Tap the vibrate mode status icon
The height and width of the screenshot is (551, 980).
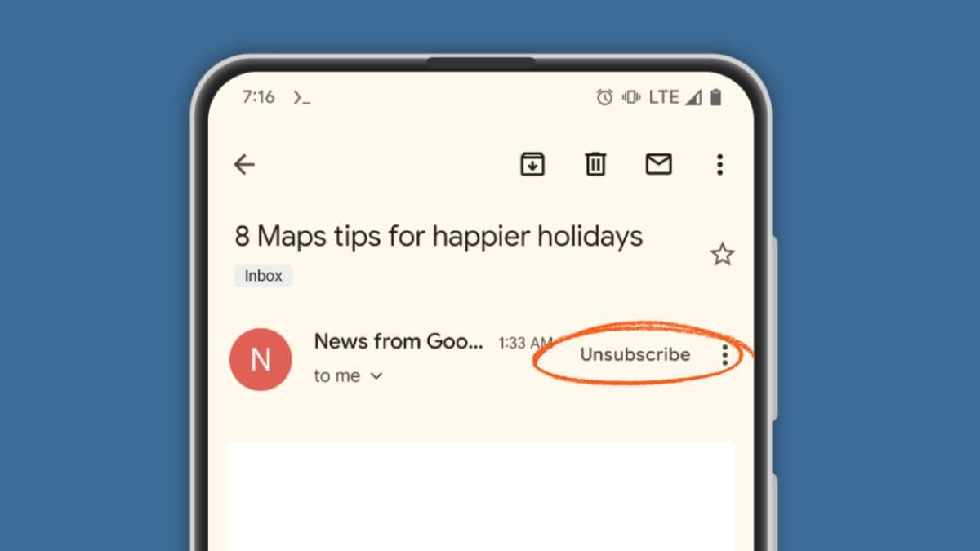pos(630,97)
